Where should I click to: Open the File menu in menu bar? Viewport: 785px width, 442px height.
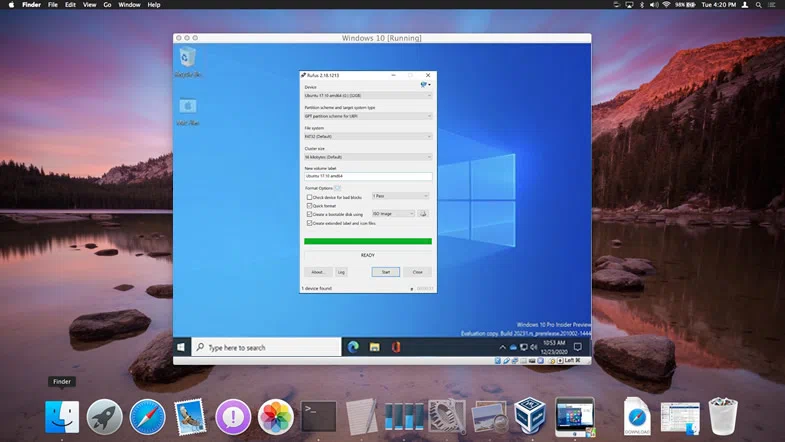[x=53, y=5]
